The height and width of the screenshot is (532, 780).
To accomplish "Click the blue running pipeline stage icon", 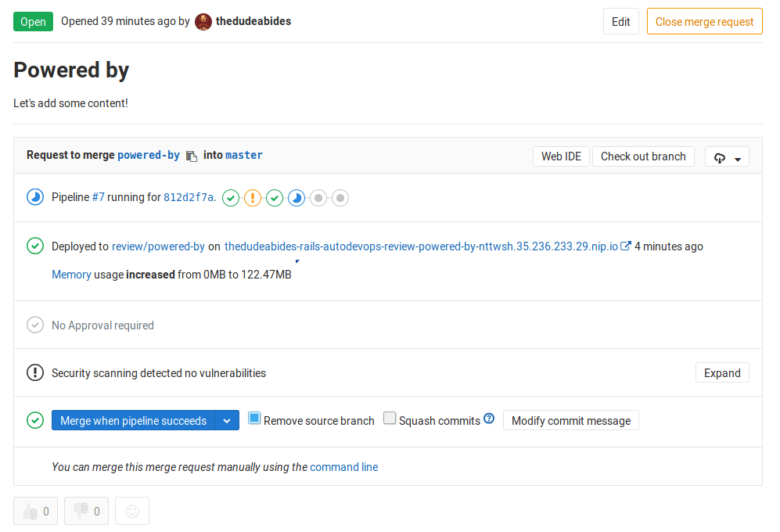I will click(x=297, y=198).
